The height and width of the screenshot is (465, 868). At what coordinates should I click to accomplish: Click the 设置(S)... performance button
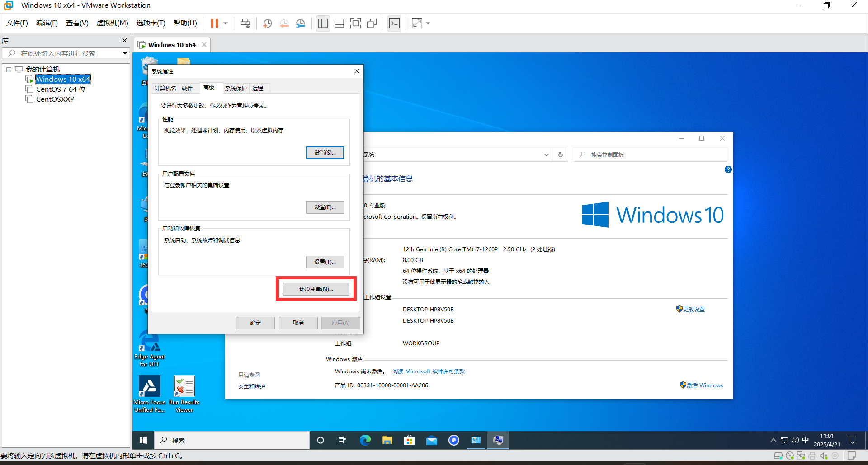325,153
